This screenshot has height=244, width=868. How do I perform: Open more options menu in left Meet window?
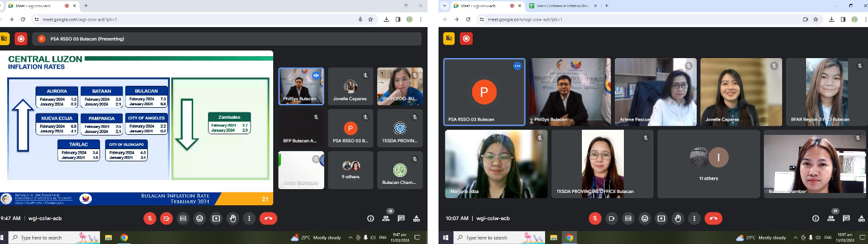(249, 218)
